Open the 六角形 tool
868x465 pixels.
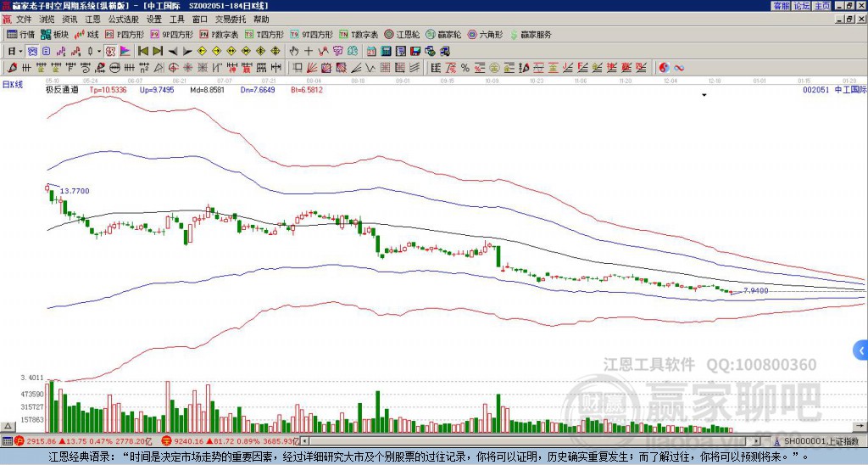pos(485,34)
